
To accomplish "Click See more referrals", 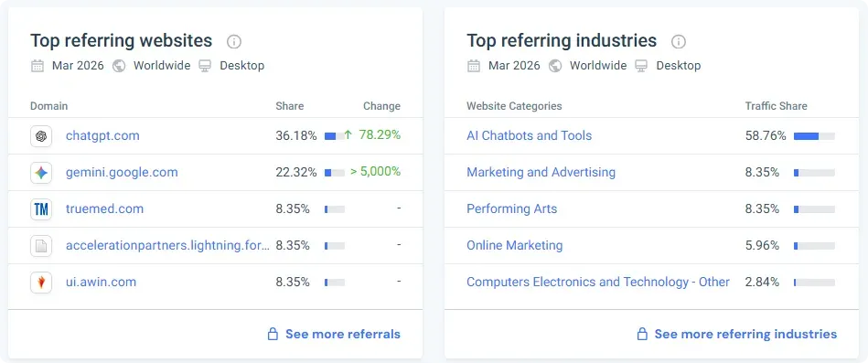I will tap(343, 335).
